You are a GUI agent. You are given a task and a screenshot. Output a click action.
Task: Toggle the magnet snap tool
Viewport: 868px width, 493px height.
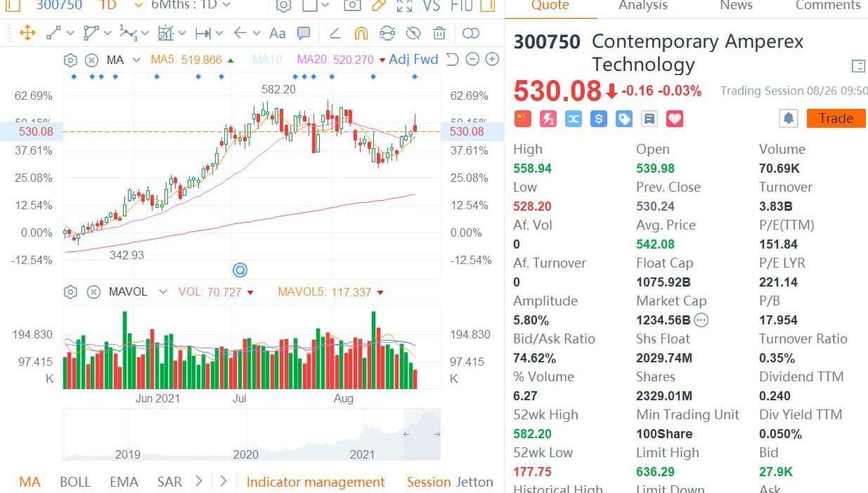coord(361,33)
